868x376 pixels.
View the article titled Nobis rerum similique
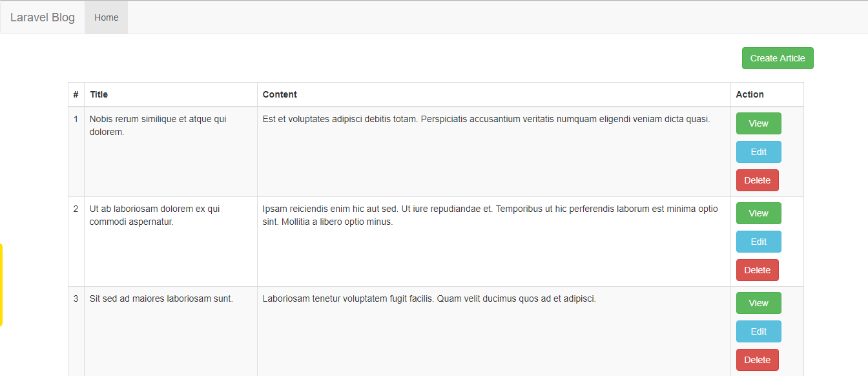click(x=758, y=123)
